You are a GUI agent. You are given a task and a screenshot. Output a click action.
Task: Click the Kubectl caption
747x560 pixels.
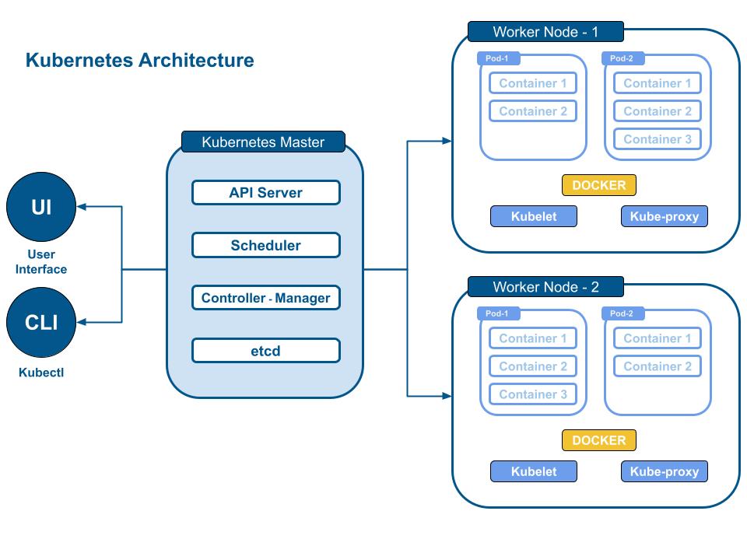point(41,373)
